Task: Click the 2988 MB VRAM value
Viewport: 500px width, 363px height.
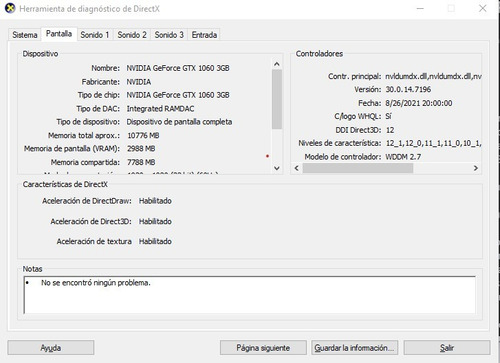Action: 141,149
